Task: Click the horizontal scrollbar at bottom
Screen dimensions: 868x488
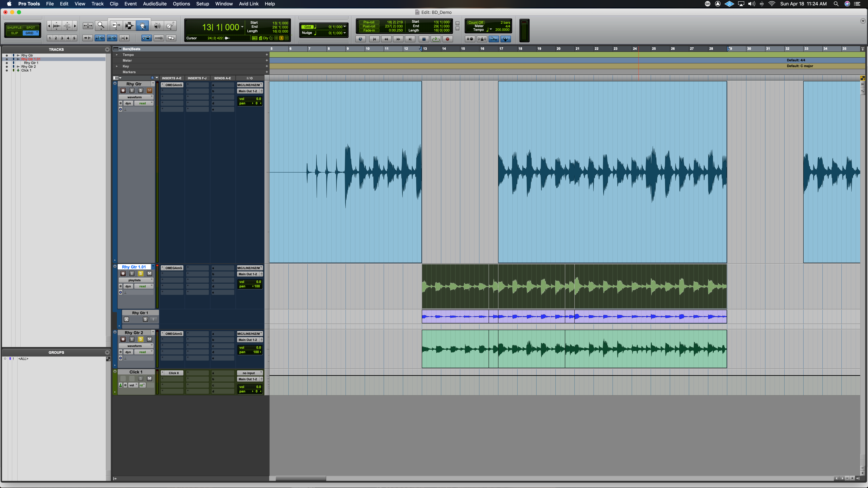Action: point(301,479)
